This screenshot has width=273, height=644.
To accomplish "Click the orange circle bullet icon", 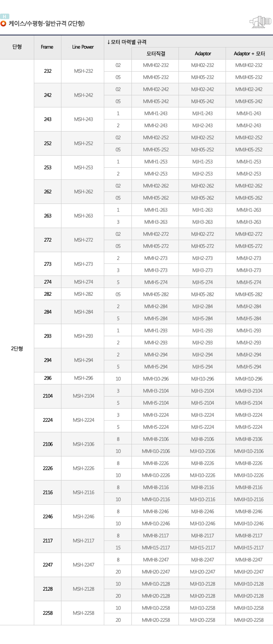I will tap(3, 24).
